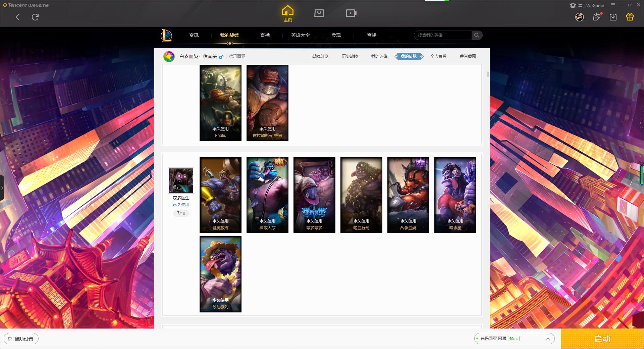Open the user avatar icon
644x349 pixels.
point(580,17)
